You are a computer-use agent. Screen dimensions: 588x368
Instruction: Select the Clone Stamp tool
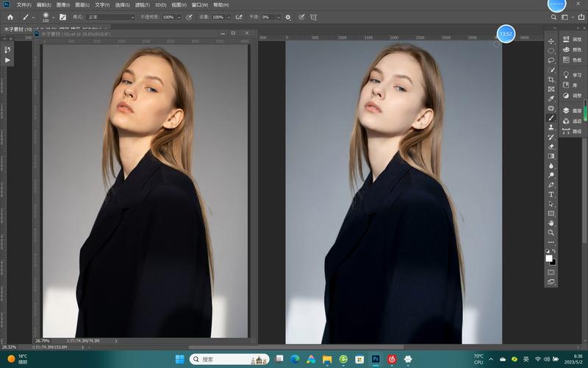(551, 127)
